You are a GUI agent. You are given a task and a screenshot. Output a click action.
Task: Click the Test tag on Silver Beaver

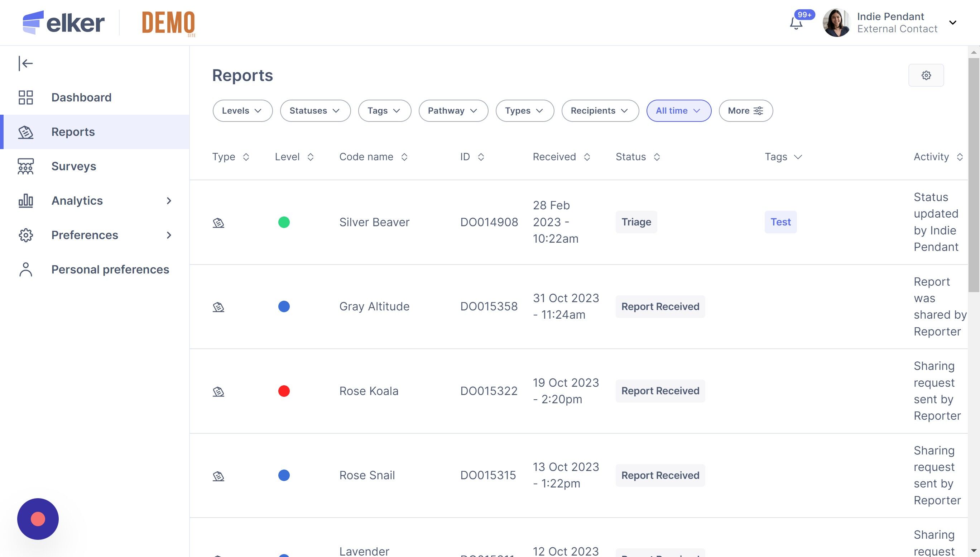(780, 222)
